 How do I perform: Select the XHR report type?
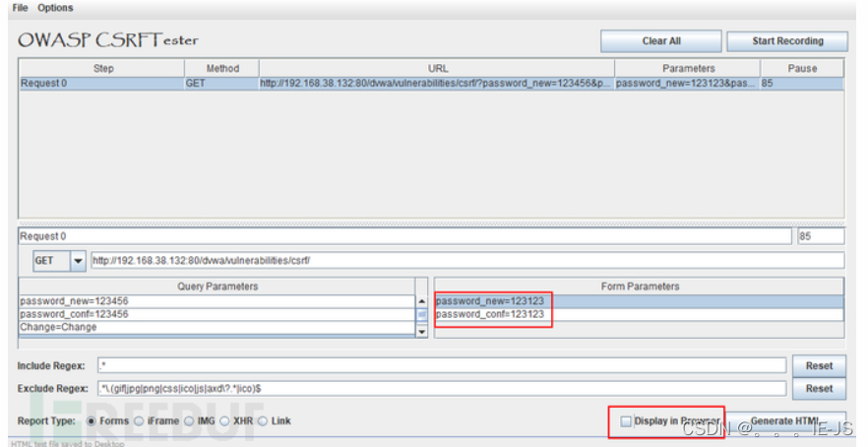224,421
